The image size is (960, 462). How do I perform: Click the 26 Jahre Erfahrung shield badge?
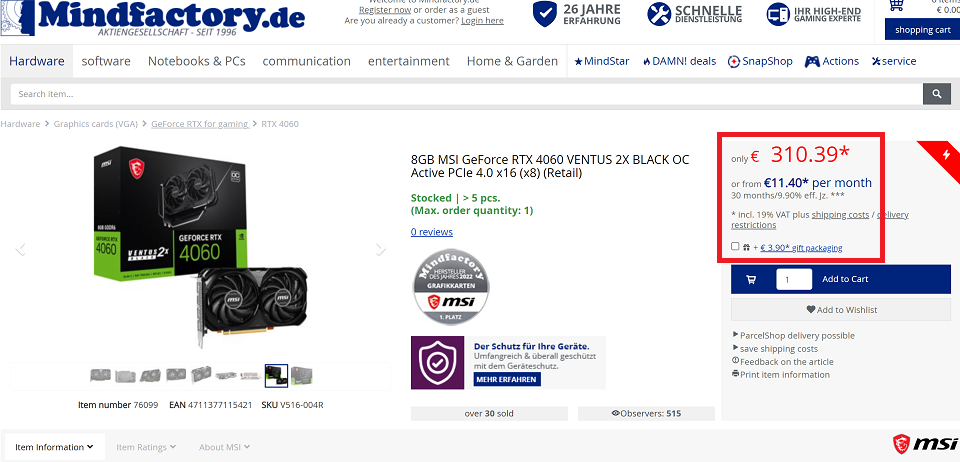[x=576, y=14]
